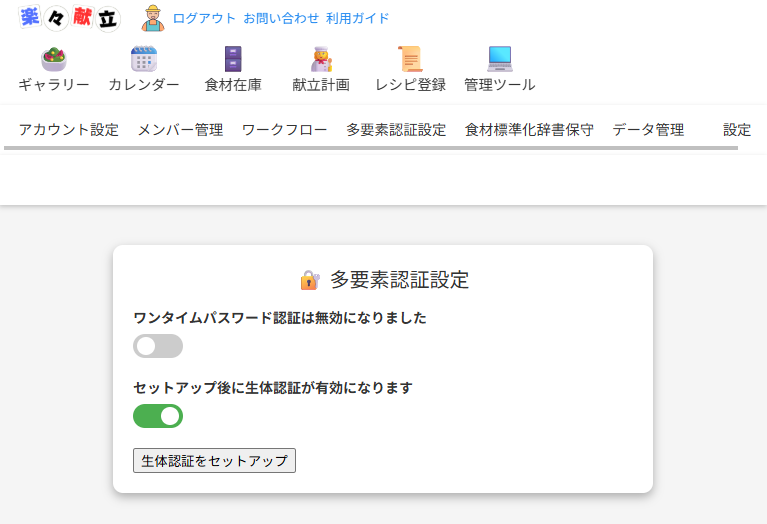Open the 設定 tab
767x524 pixels.
(737, 130)
